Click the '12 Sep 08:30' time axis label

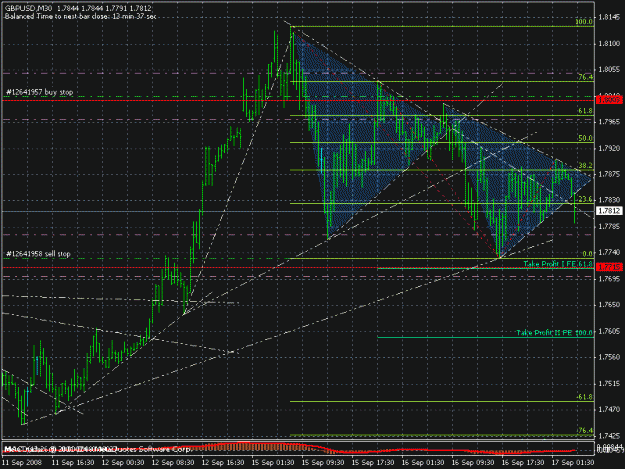(173, 463)
